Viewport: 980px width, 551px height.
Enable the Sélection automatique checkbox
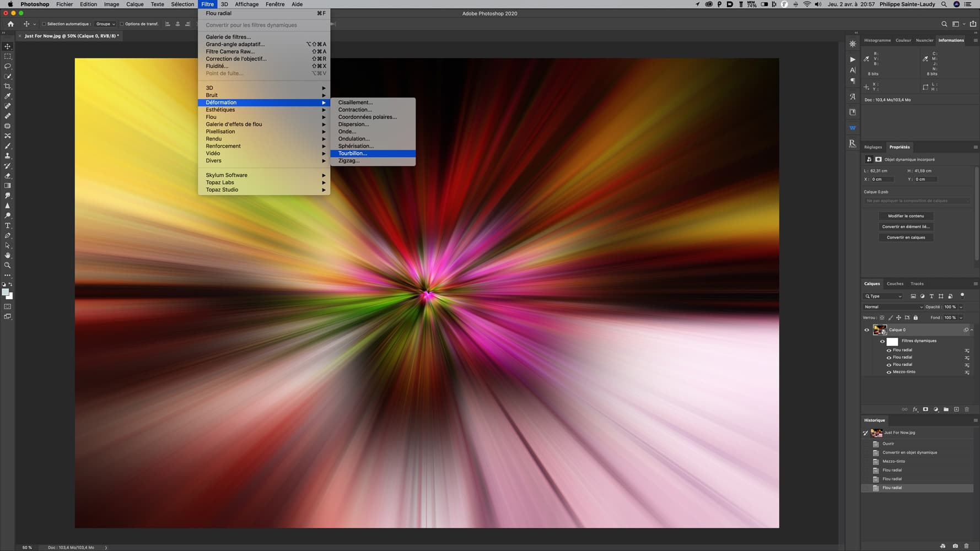point(44,24)
